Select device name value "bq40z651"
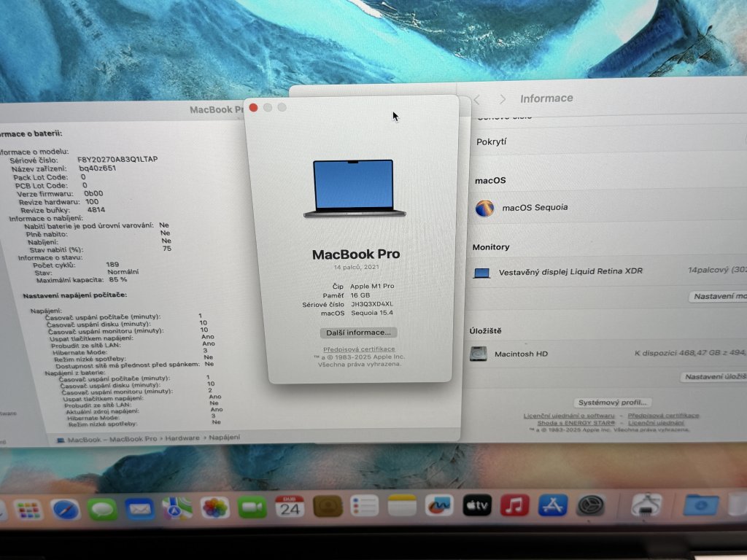Image resolution: width=747 pixels, height=560 pixels. pos(97,168)
